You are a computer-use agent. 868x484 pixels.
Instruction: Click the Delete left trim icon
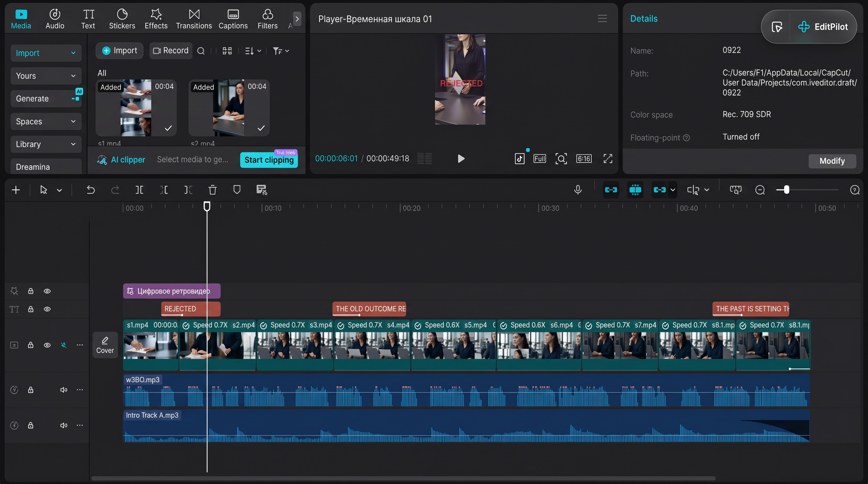(164, 190)
